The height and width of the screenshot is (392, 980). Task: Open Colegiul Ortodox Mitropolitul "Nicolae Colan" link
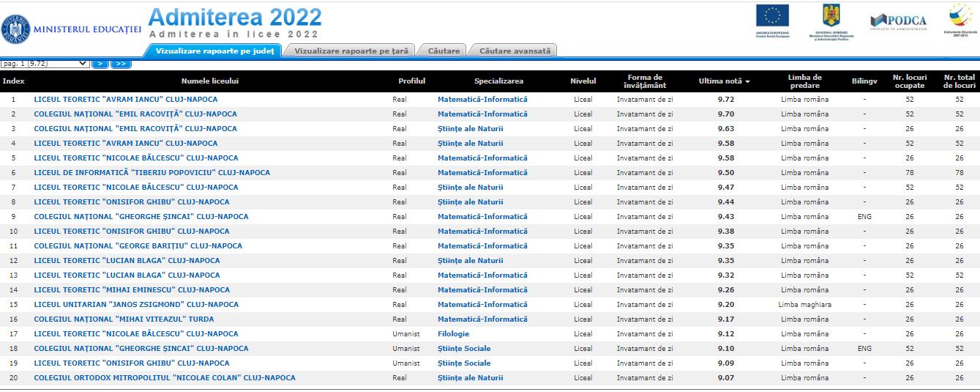165,378
